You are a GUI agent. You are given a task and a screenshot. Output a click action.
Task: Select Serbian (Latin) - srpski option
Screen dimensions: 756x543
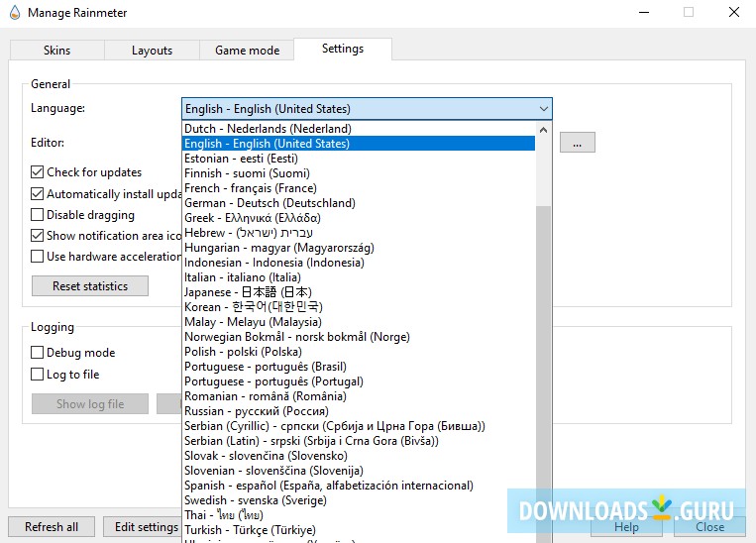pos(360,441)
